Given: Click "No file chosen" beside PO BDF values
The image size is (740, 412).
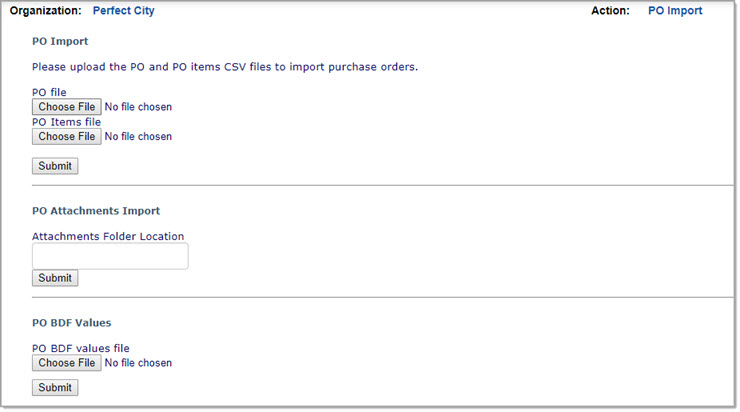Looking at the screenshot, I should (x=138, y=363).
